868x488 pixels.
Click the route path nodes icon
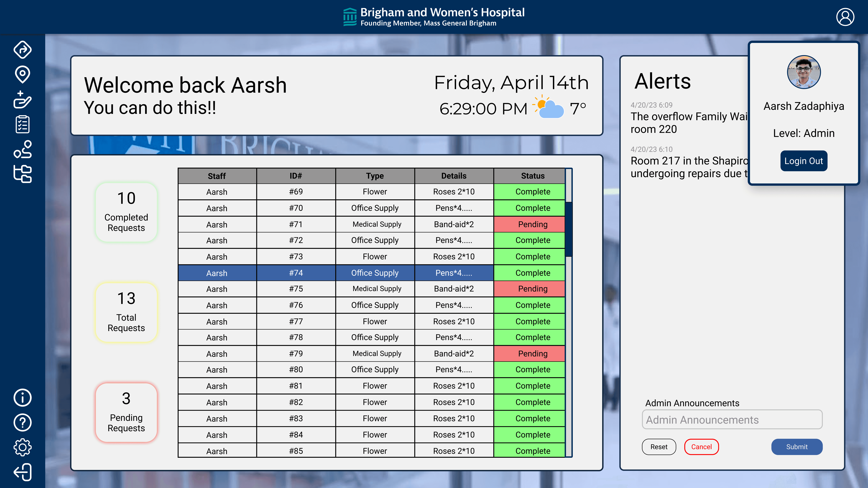[x=23, y=149]
